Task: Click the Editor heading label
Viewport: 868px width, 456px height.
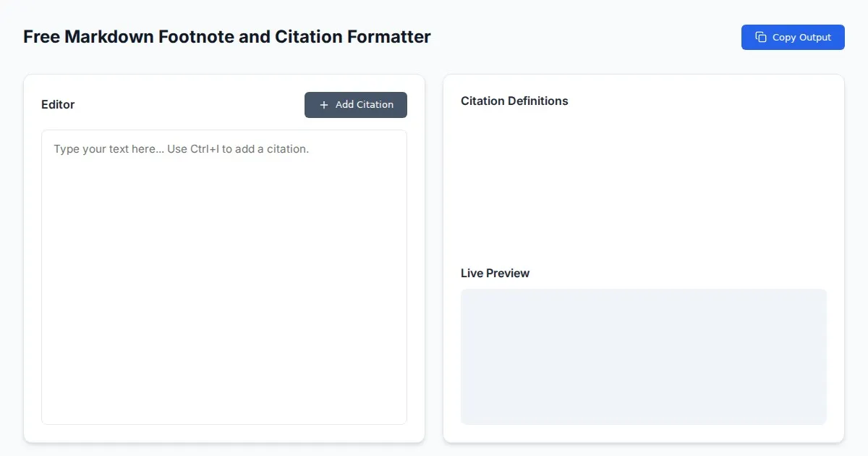Action: click(58, 105)
